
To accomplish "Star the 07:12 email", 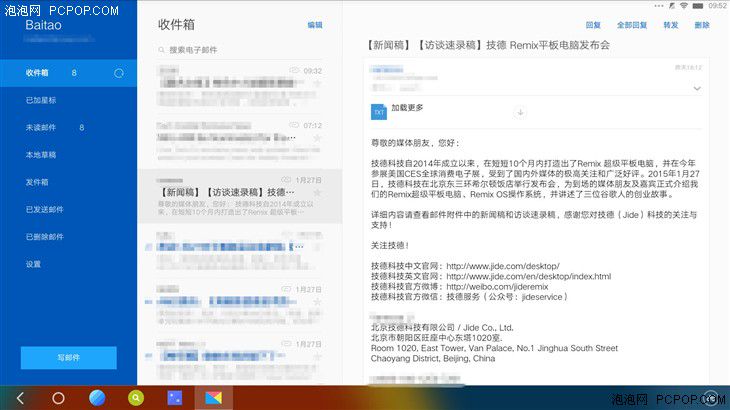I will pyautogui.click(x=317, y=138).
